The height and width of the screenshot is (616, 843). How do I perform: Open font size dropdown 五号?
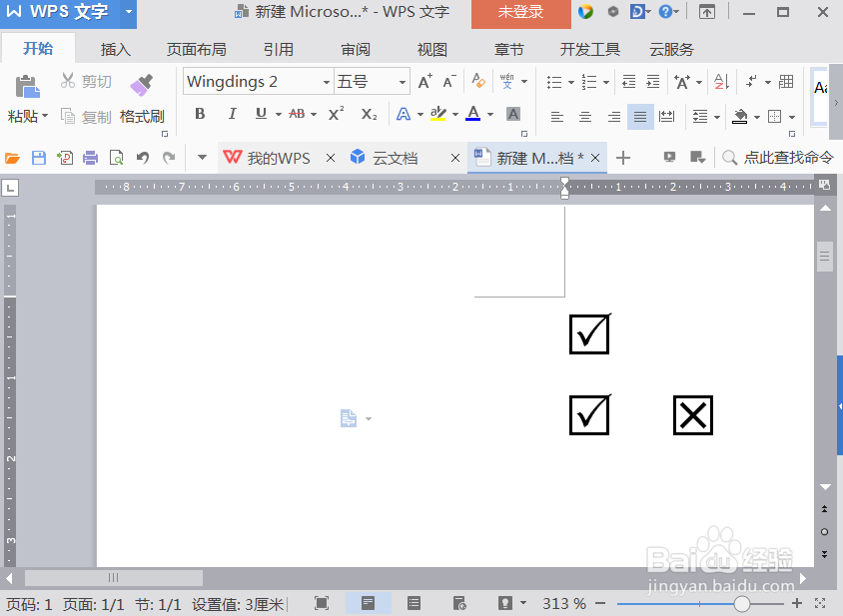403,82
